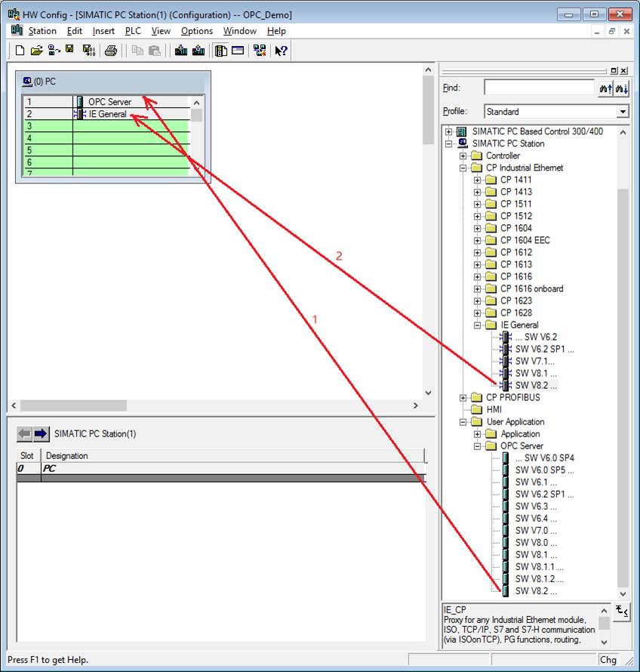This screenshot has width=640, height=672.
Task: Open the Profile dropdown
Action: [623, 112]
